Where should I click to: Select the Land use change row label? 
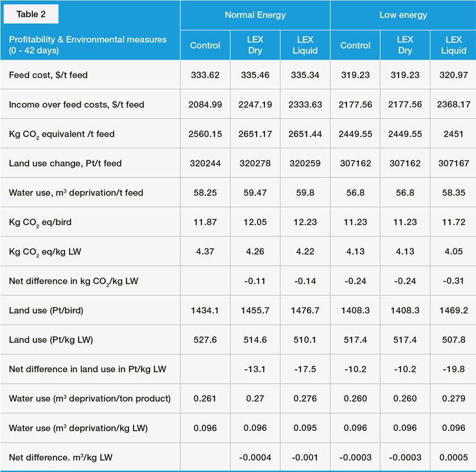65,163
